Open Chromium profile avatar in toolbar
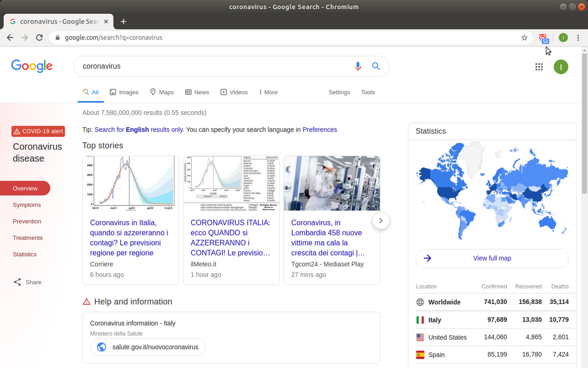Viewport: 588px width, 368px height. 563,38
